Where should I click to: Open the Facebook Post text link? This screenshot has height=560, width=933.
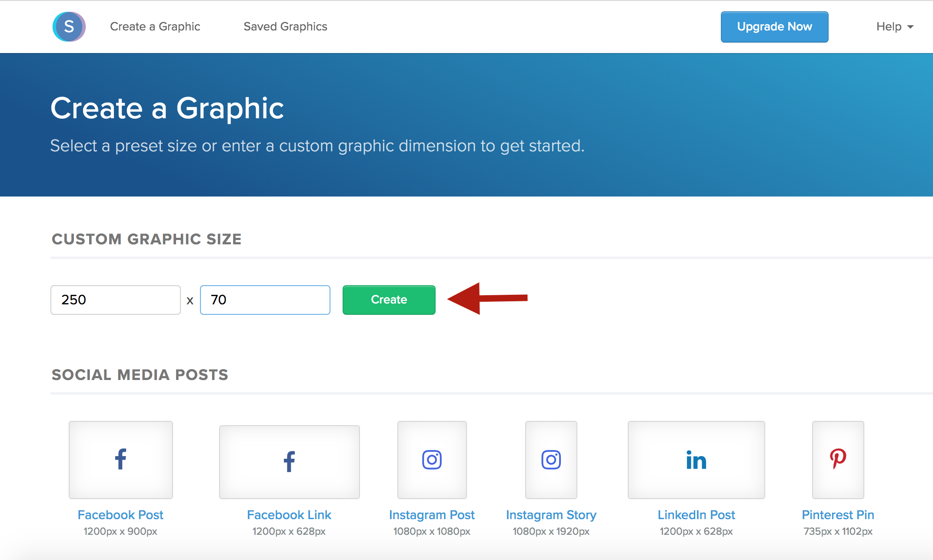(x=120, y=515)
